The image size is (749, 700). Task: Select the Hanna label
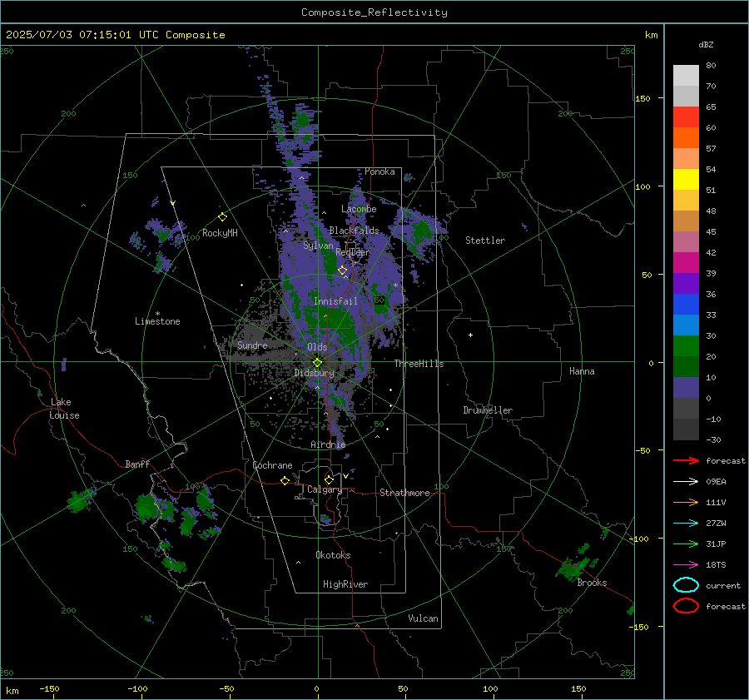pos(582,371)
